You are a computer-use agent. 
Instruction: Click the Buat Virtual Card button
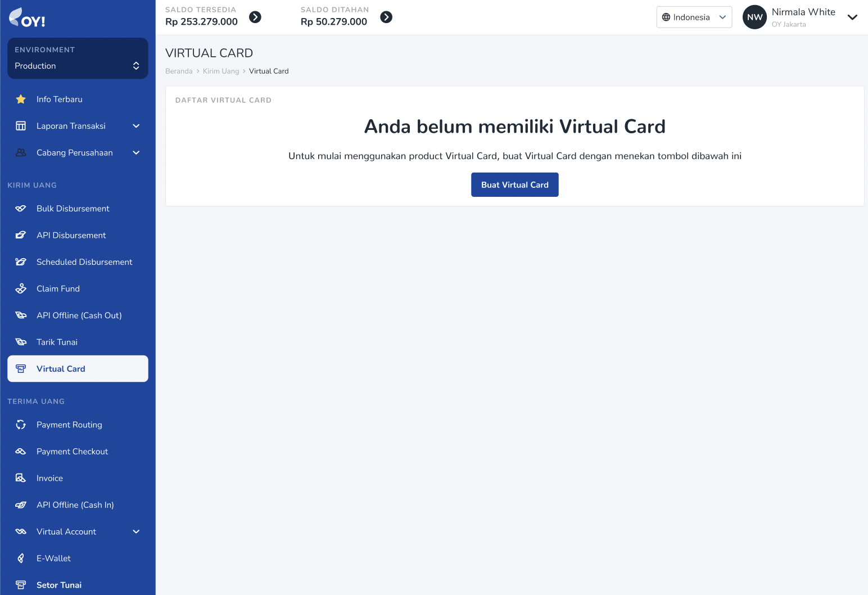(x=515, y=185)
